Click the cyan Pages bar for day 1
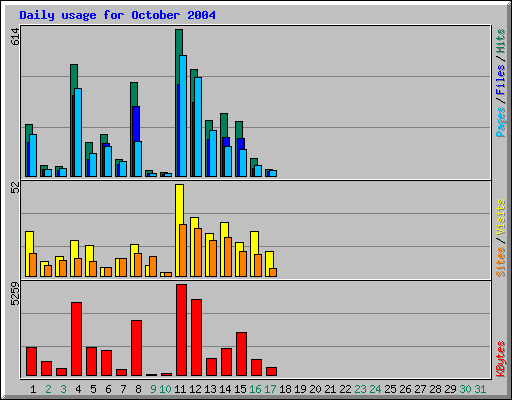This screenshot has height=400, width=512. pos(33,155)
